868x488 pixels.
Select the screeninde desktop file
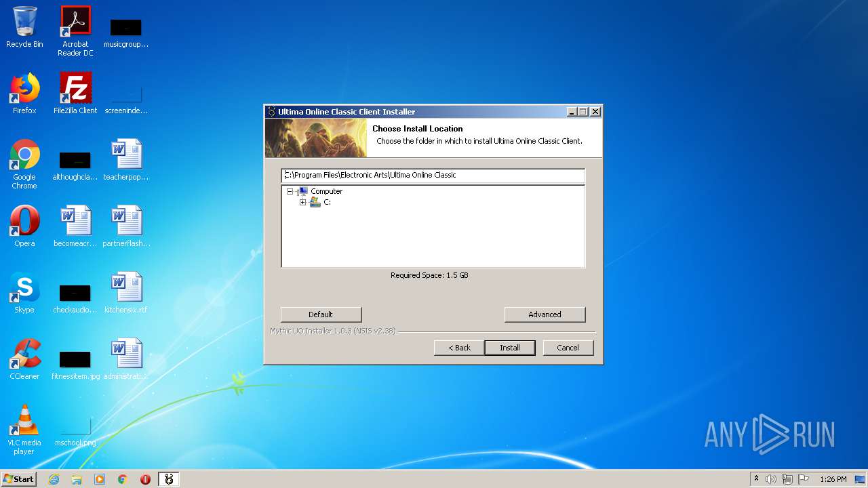pyautogui.click(x=126, y=99)
